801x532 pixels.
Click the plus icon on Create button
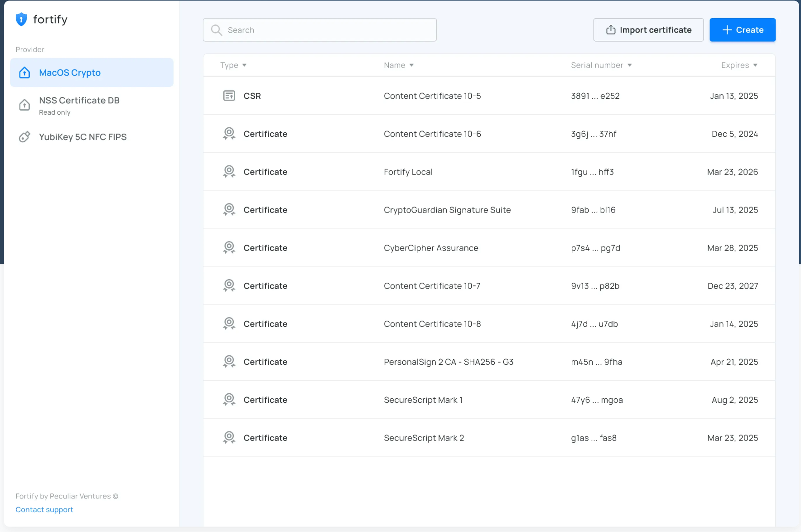coord(727,30)
